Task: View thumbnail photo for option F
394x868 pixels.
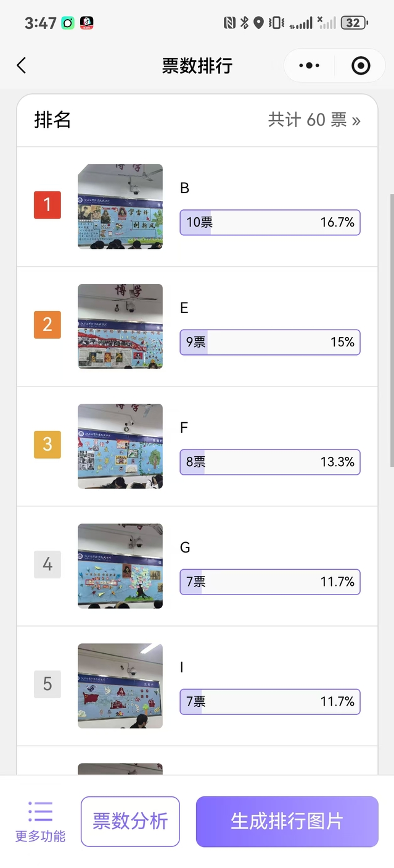Action: tap(120, 446)
